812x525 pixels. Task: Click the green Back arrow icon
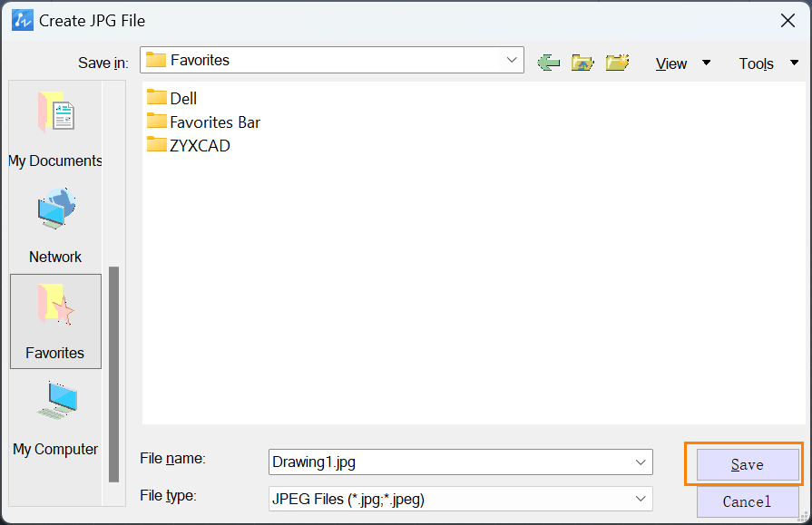tap(548, 63)
